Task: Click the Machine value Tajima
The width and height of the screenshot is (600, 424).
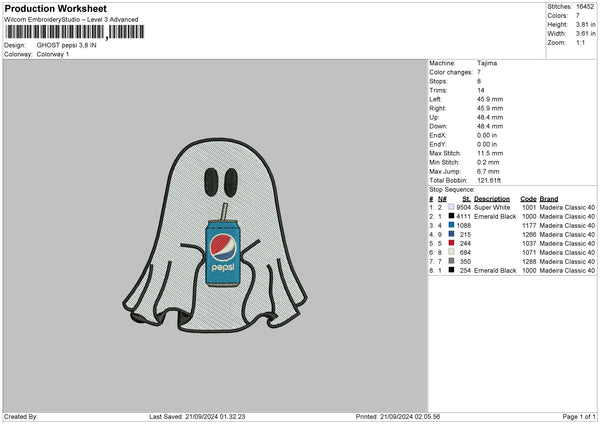Action: point(487,63)
